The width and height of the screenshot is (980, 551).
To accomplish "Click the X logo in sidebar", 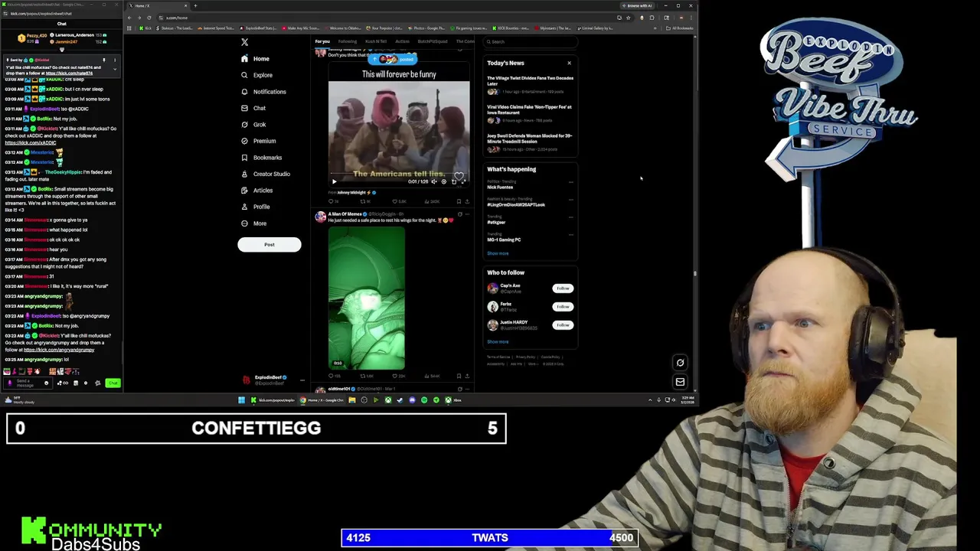I will coord(244,42).
